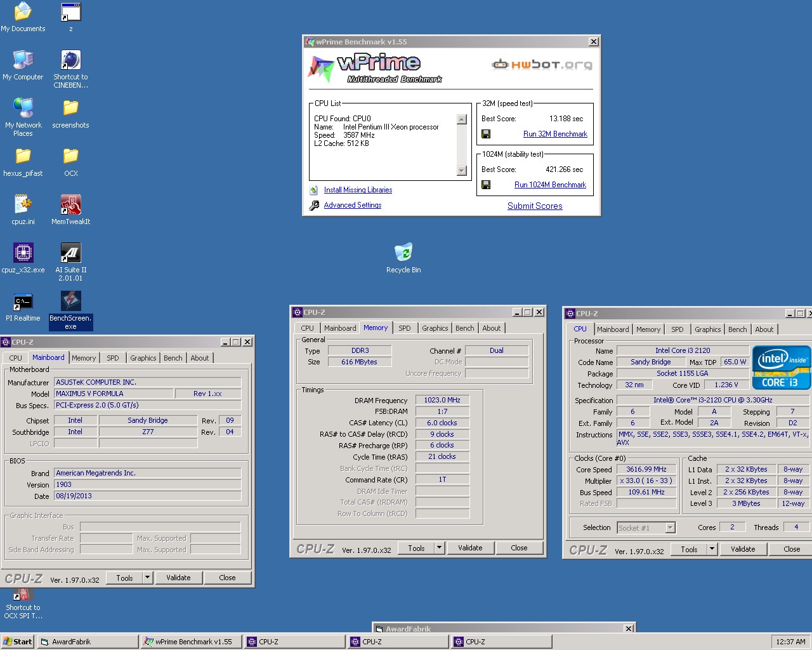The image size is (812, 650).
Task: Click Install Missing Libraries link
Action: click(358, 190)
